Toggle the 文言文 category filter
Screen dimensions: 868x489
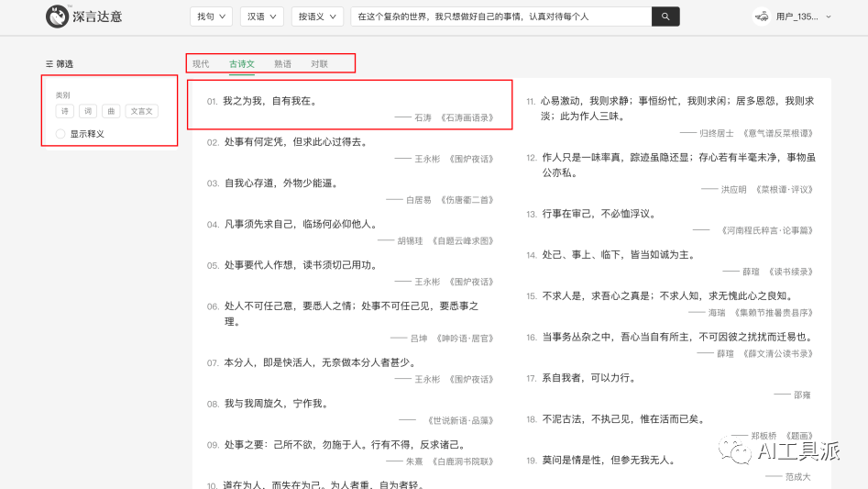coord(142,111)
